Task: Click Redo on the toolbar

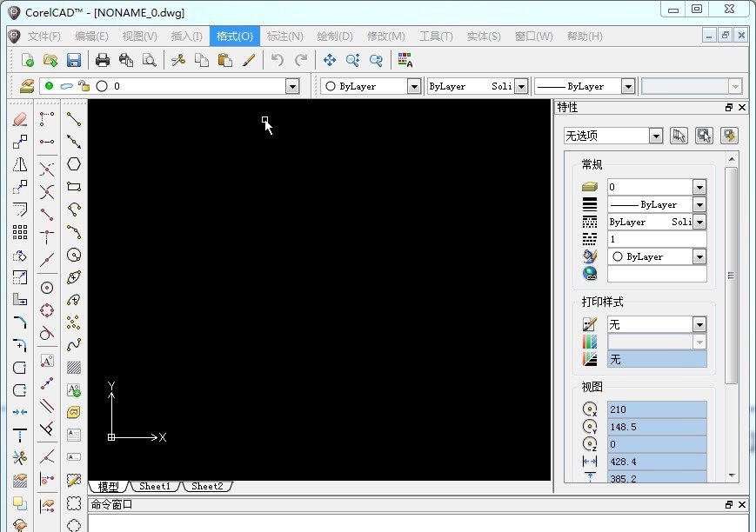Action: (x=302, y=60)
